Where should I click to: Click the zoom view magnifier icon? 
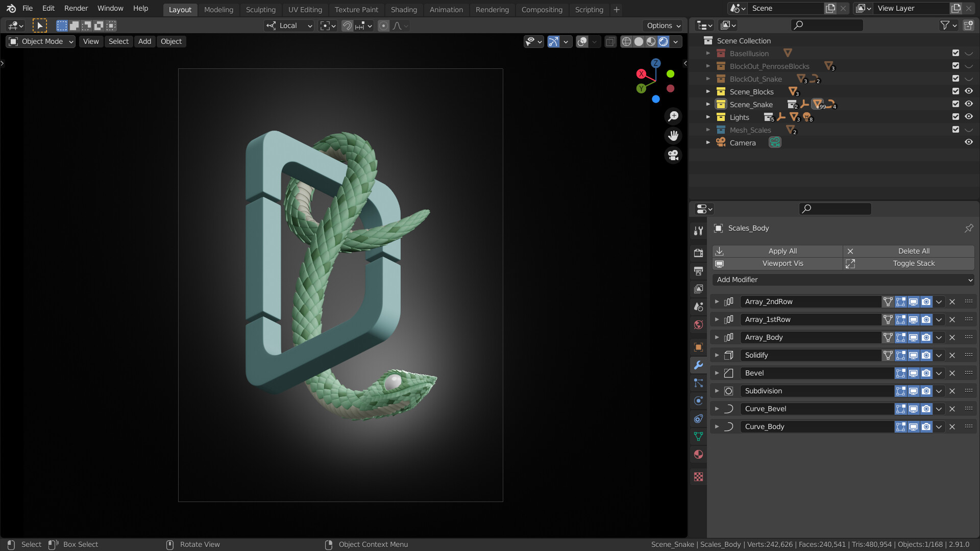point(673,116)
